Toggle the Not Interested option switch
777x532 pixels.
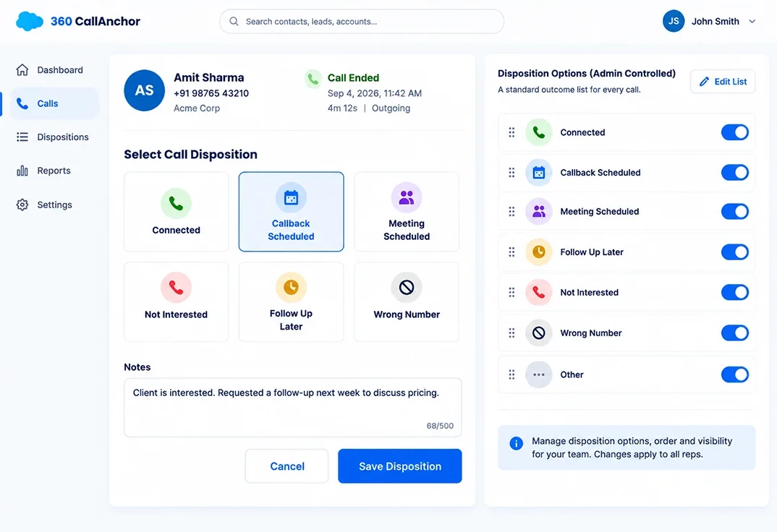coord(735,292)
